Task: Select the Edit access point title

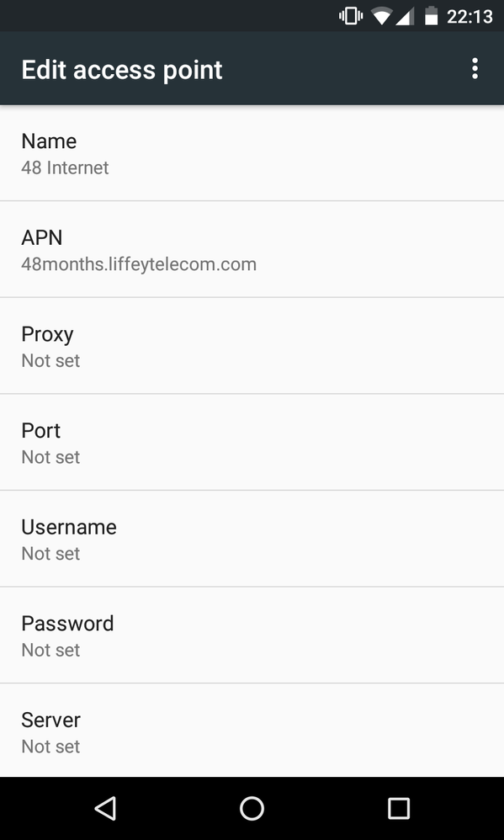Action: pyautogui.click(x=121, y=69)
